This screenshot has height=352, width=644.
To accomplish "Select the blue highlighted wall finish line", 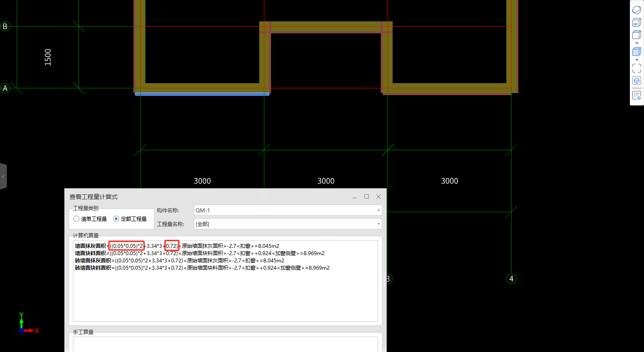I will (202, 94).
